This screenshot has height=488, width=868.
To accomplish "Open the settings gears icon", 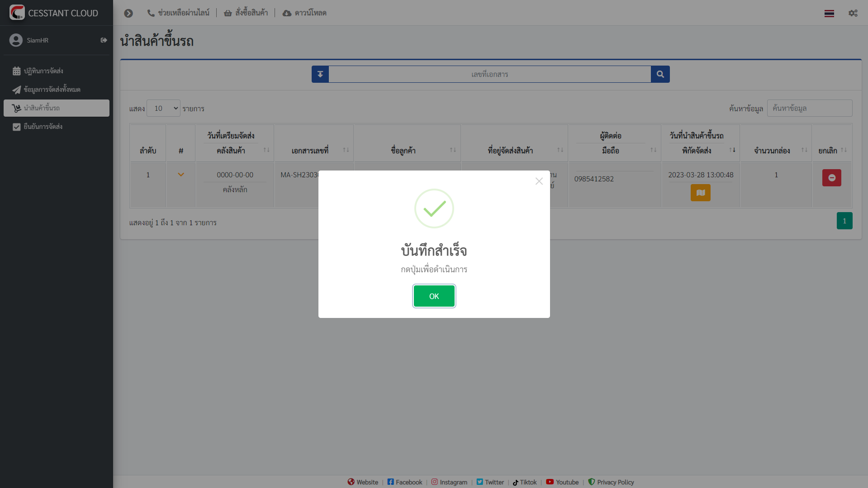I will [853, 13].
